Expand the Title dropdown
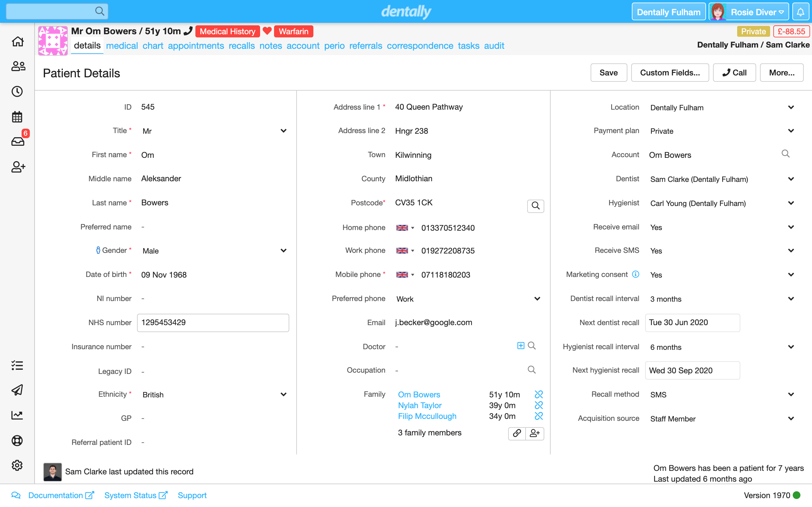 [283, 131]
